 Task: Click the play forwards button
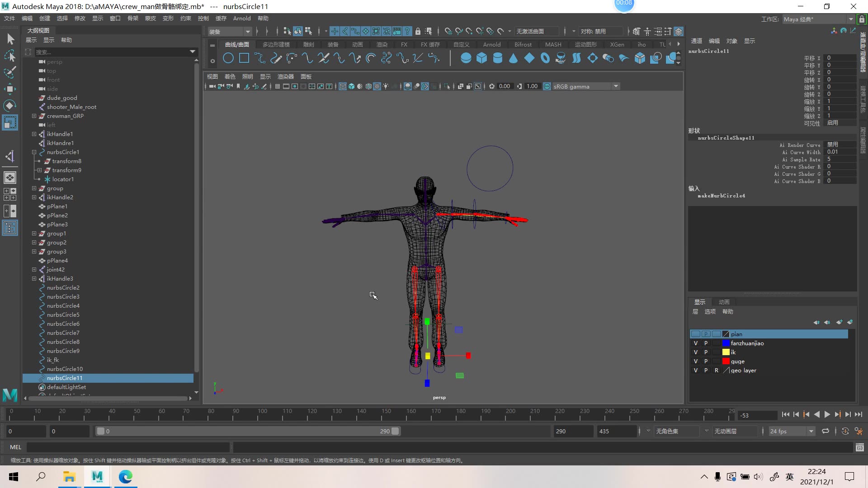click(827, 414)
